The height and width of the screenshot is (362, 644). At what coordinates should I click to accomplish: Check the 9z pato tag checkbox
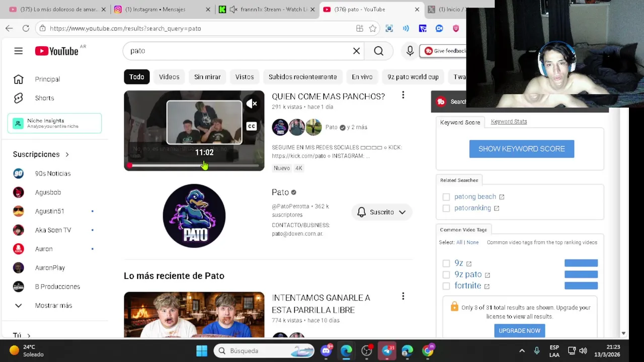[x=446, y=275]
